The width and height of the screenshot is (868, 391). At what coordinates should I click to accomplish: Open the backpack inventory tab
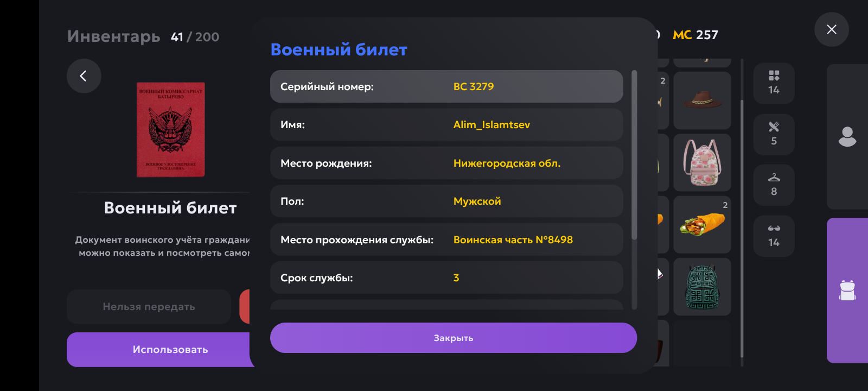[x=847, y=291]
